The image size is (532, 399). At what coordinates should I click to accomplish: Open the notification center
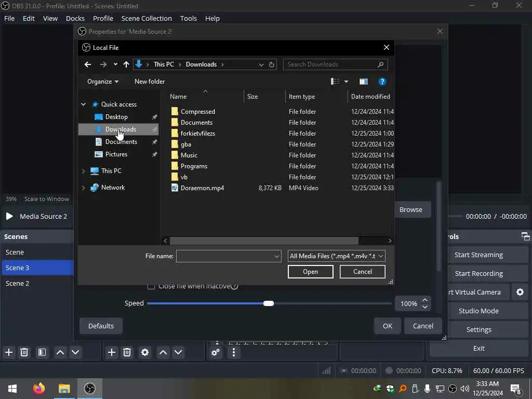pos(515,389)
